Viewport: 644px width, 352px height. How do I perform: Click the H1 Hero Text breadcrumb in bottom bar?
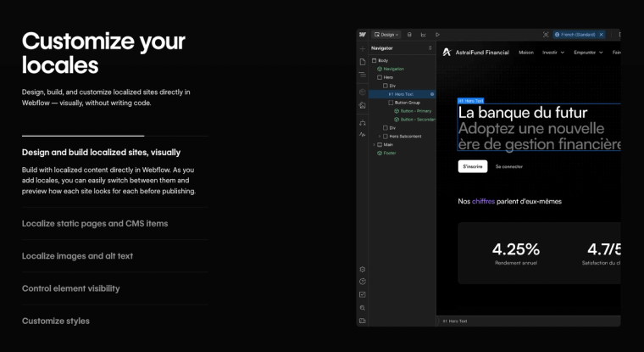pyautogui.click(x=455, y=321)
